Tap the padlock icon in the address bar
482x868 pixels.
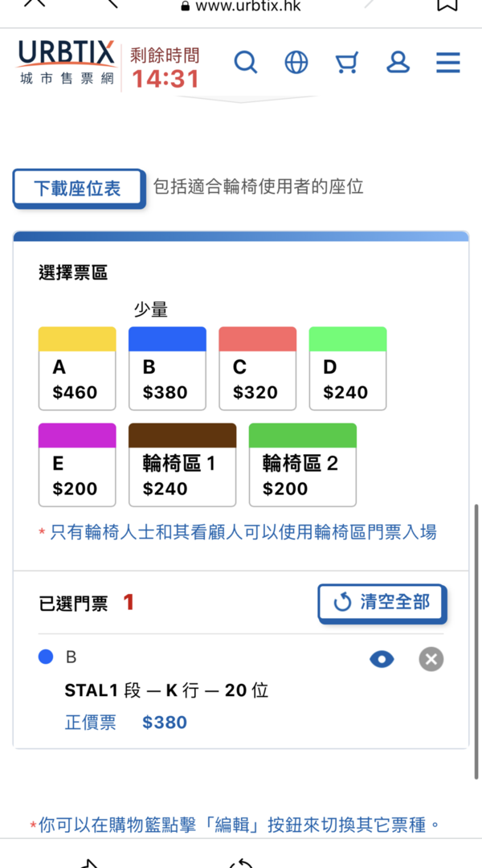click(x=185, y=6)
